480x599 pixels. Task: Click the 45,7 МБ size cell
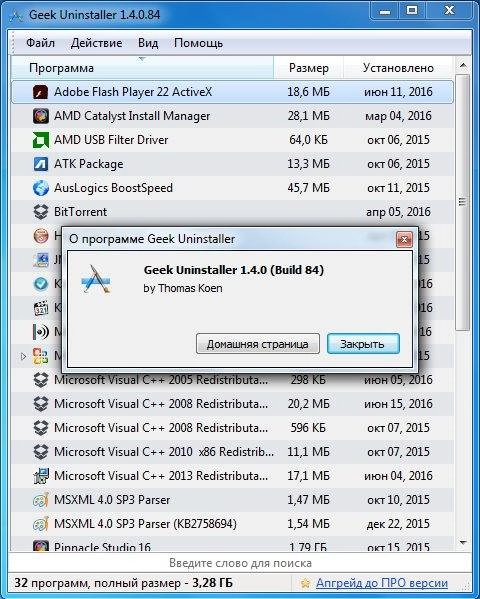click(x=308, y=188)
